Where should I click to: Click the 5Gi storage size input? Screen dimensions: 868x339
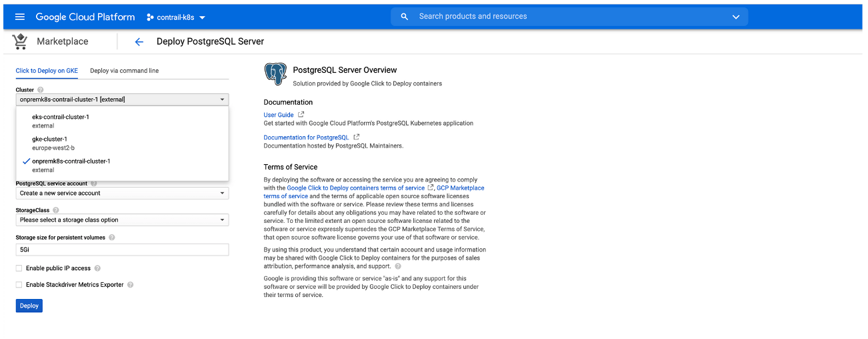(122, 250)
